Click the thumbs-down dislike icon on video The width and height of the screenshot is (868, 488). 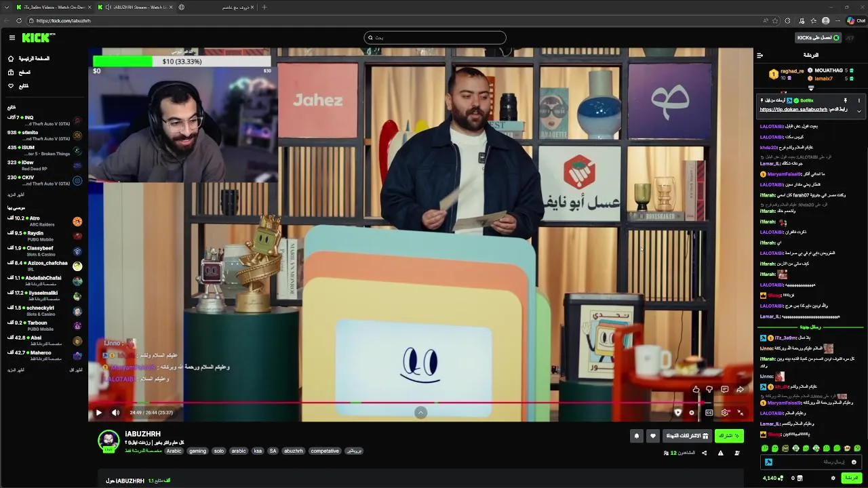(x=709, y=389)
